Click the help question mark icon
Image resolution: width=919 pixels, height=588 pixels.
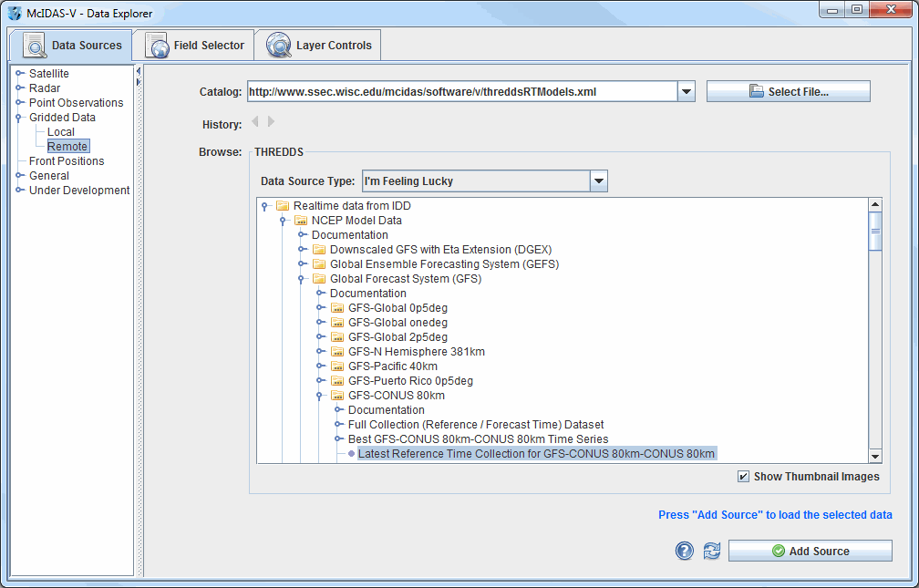[684, 551]
